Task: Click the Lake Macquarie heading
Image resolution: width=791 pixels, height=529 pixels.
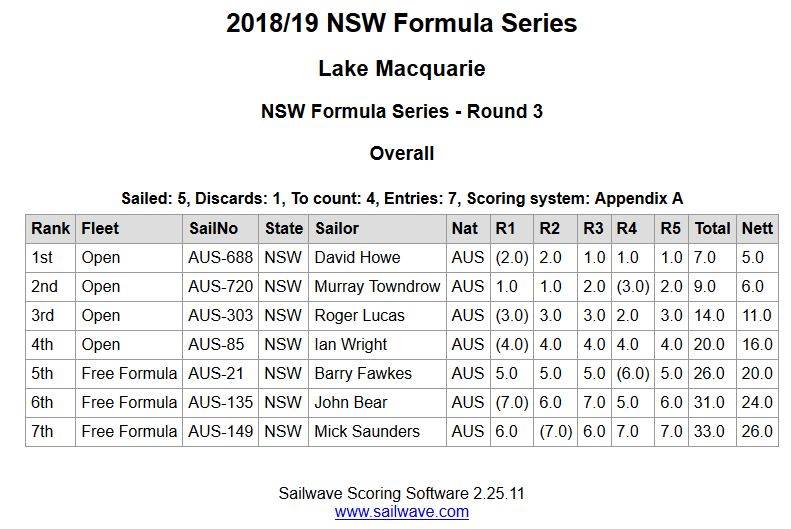Action: [x=401, y=69]
